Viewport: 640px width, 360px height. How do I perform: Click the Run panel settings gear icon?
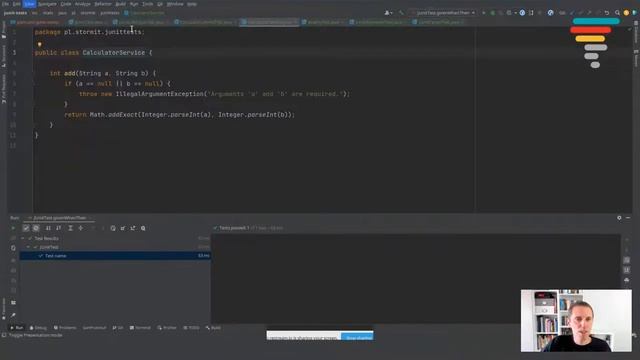pos(619,218)
